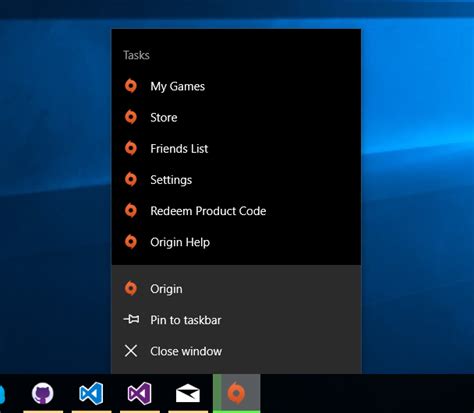This screenshot has height=413, width=474.
Task: Click the pushpin icon next to Pin to taskbar
Action: (x=131, y=320)
